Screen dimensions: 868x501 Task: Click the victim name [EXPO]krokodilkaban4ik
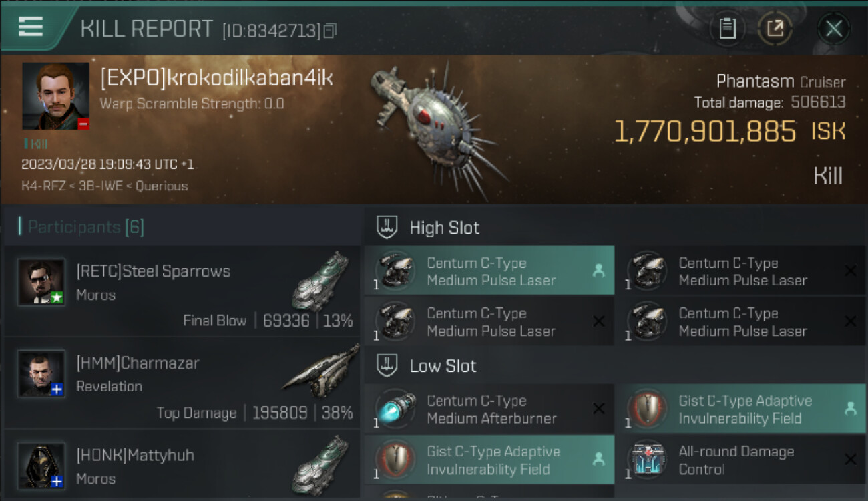coord(216,77)
